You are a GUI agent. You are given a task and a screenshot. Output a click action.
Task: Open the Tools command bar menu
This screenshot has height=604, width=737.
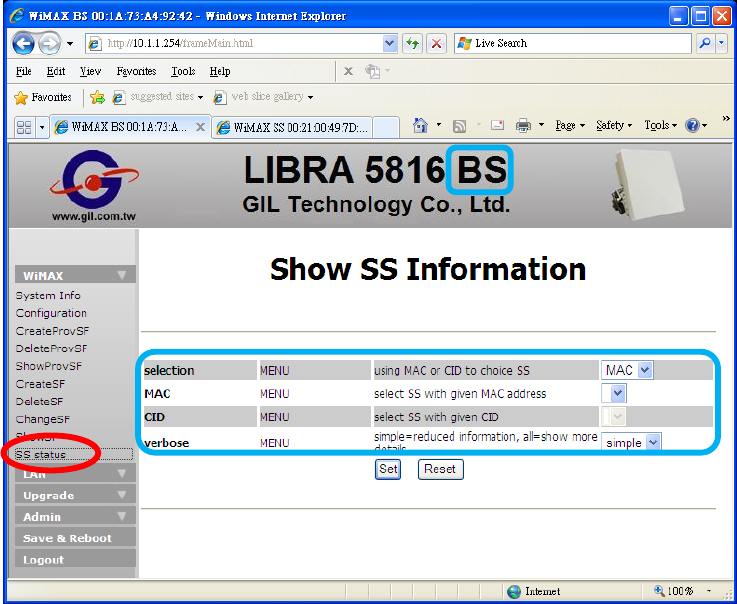(660, 126)
